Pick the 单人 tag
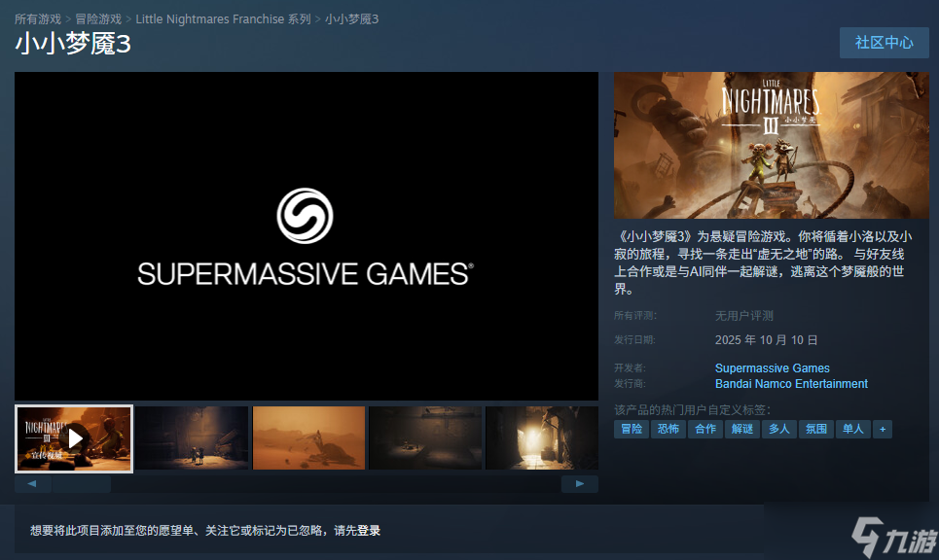 (852, 429)
